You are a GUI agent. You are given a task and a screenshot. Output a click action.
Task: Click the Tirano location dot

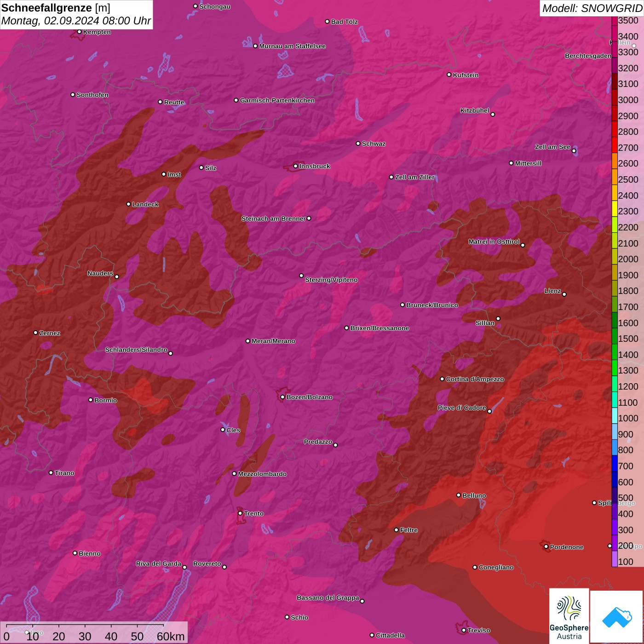point(51,472)
